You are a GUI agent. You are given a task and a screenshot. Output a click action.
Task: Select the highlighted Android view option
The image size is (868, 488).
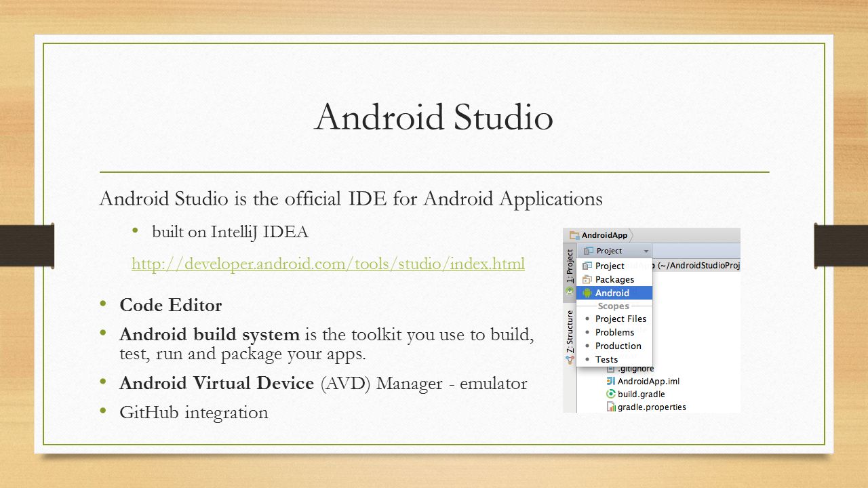tap(614, 293)
